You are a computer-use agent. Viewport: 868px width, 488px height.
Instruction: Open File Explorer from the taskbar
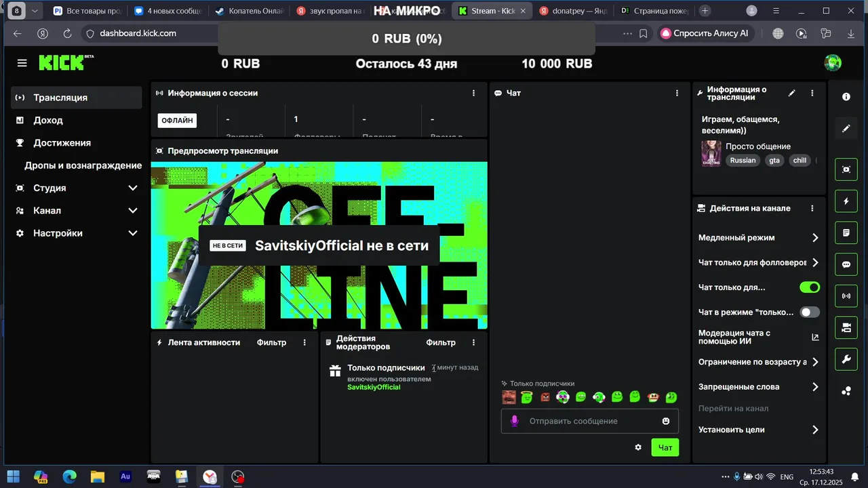[98, 477]
